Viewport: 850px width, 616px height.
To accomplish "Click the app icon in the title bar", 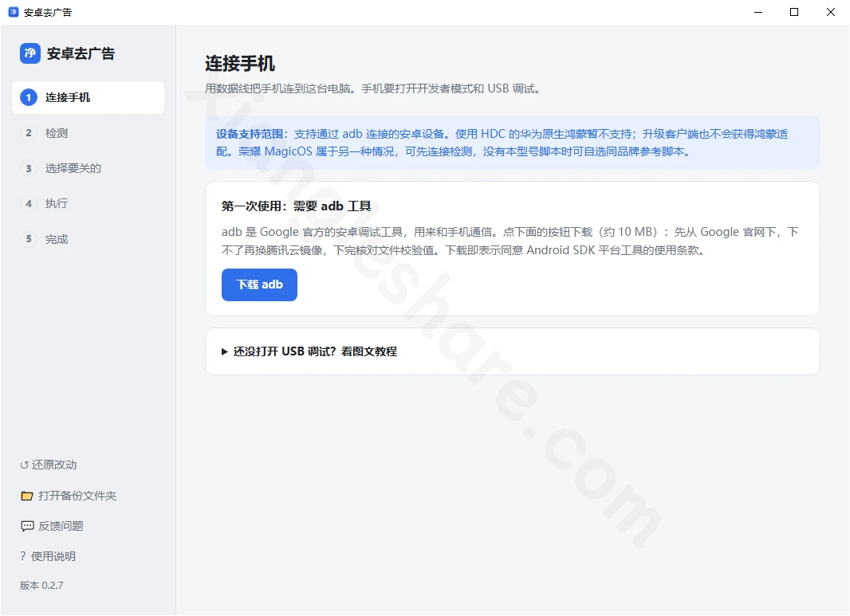I will [x=13, y=12].
